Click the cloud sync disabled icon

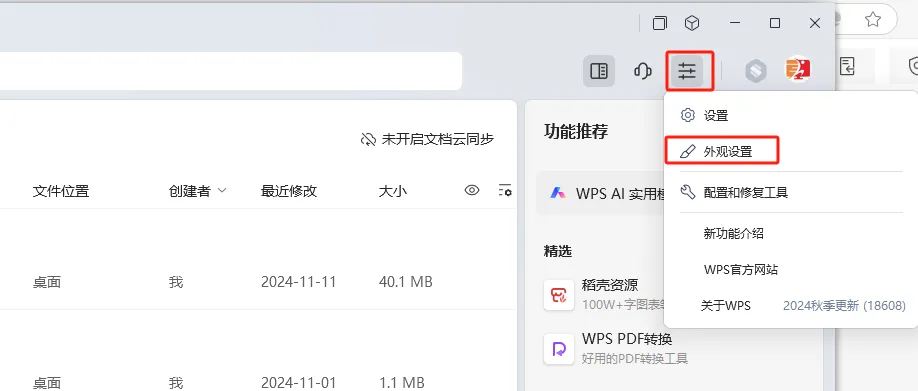coord(368,139)
